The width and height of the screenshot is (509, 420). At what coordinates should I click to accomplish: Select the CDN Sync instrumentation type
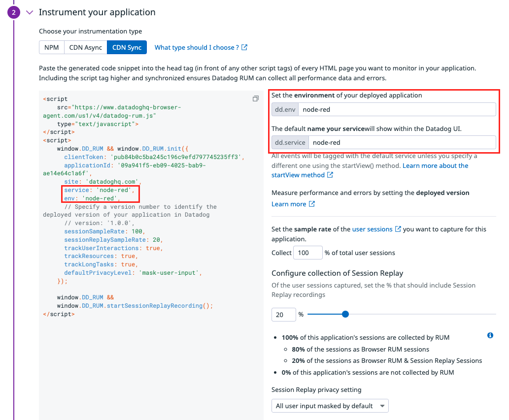[127, 47]
